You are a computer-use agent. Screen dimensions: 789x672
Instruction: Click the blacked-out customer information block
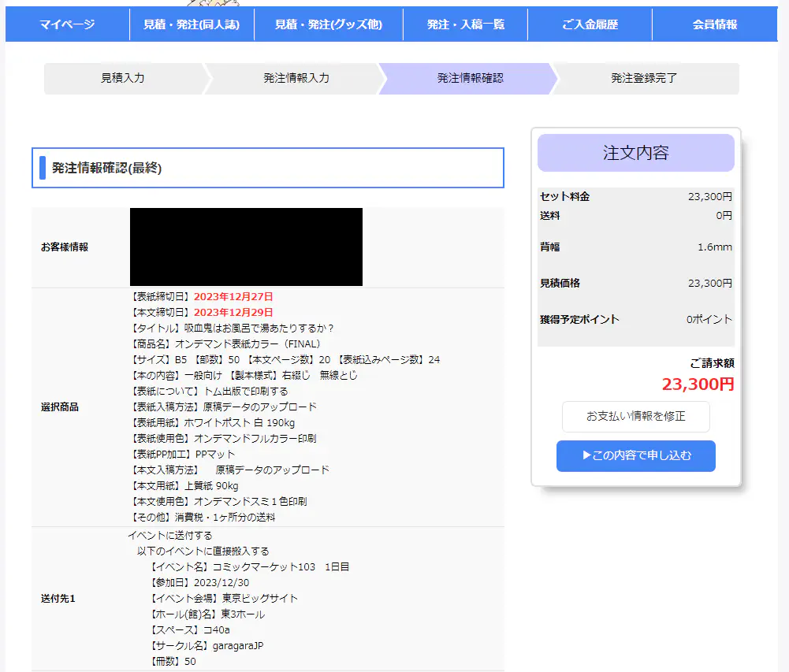coord(246,247)
